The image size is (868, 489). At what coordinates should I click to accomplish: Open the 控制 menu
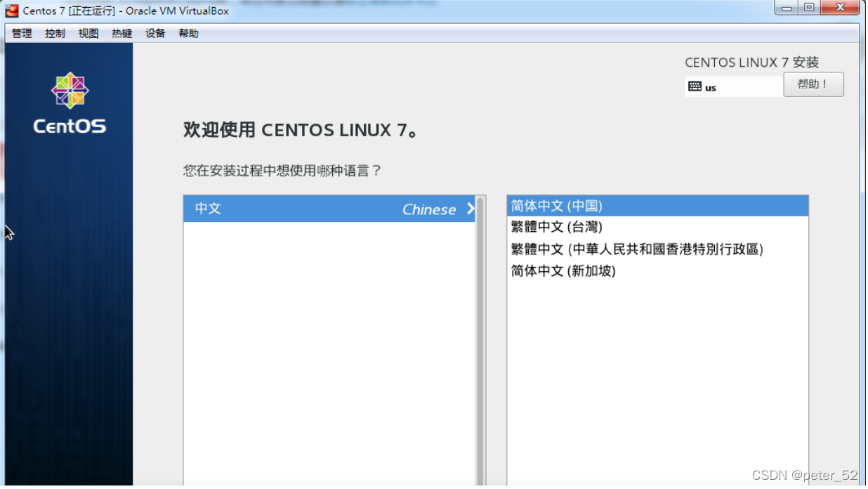point(55,33)
